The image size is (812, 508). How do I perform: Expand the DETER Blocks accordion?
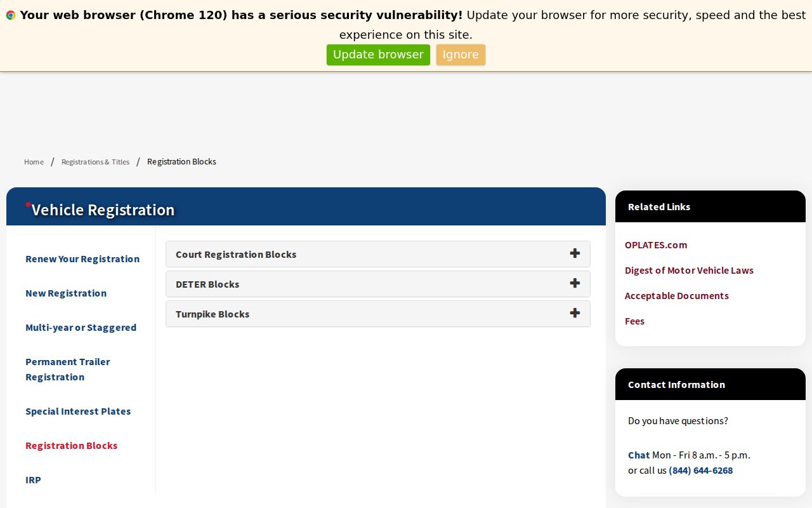click(x=378, y=284)
